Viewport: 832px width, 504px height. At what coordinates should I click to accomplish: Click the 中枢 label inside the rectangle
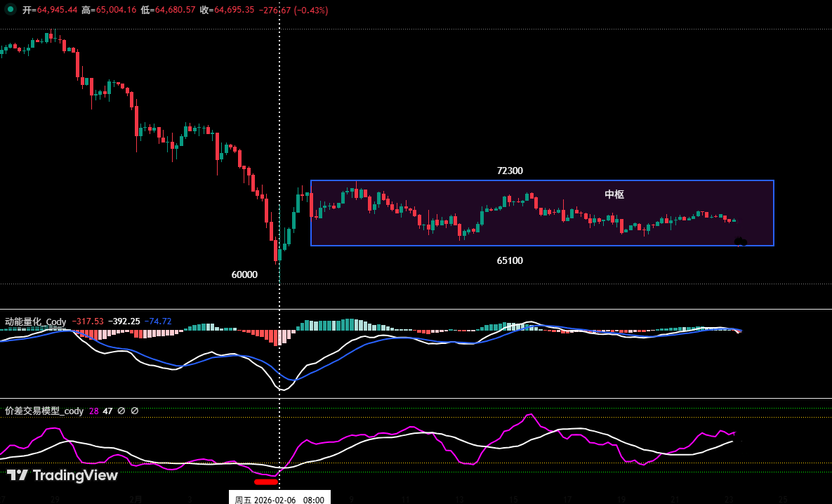(x=614, y=194)
